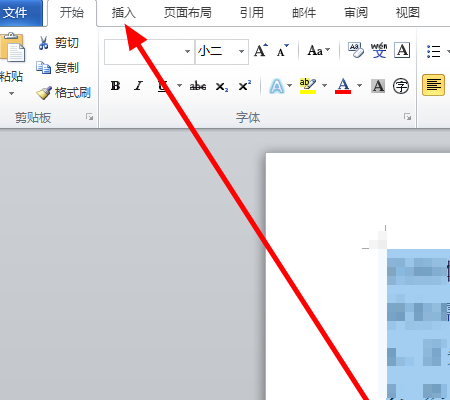The width and height of the screenshot is (450, 400).
Task: Click the Enclose Characters 字 icon
Action: point(401,86)
